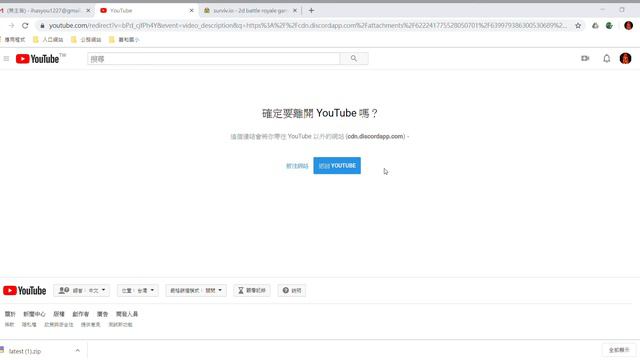
Task: Focus the YouTube search field
Action: pos(213,59)
